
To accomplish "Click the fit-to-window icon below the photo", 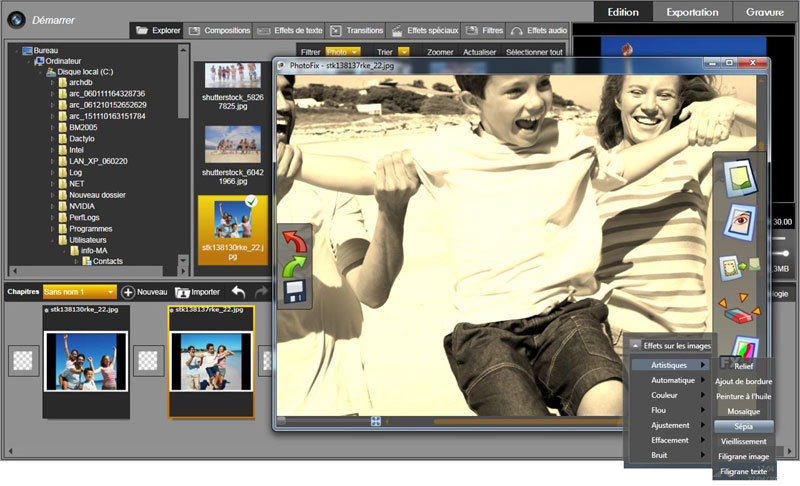I will [x=376, y=421].
